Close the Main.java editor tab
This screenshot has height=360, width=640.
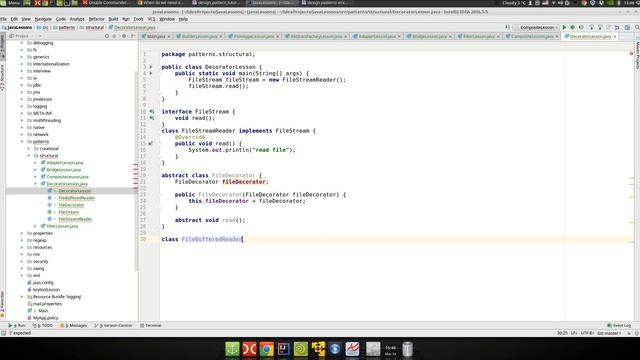click(x=169, y=36)
